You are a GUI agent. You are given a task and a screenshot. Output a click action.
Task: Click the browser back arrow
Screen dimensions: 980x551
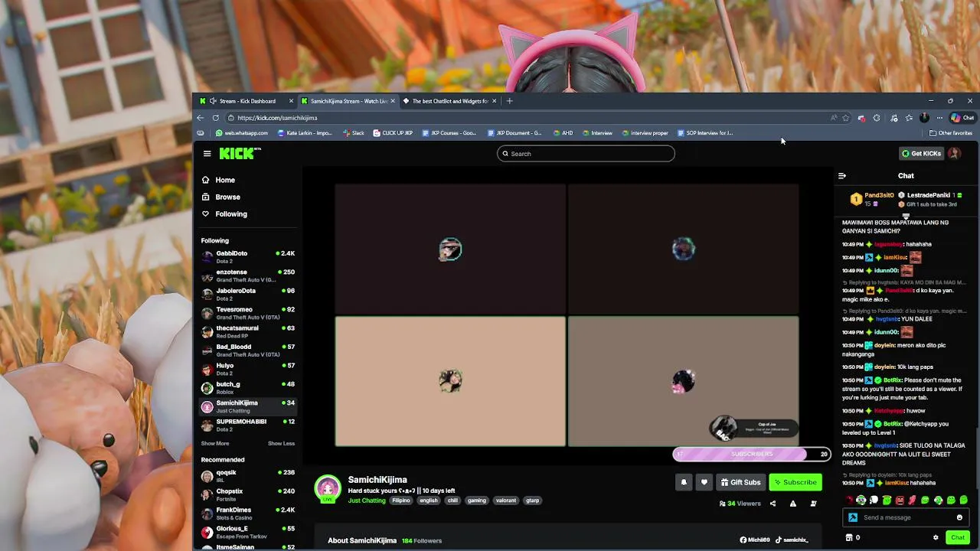click(201, 118)
